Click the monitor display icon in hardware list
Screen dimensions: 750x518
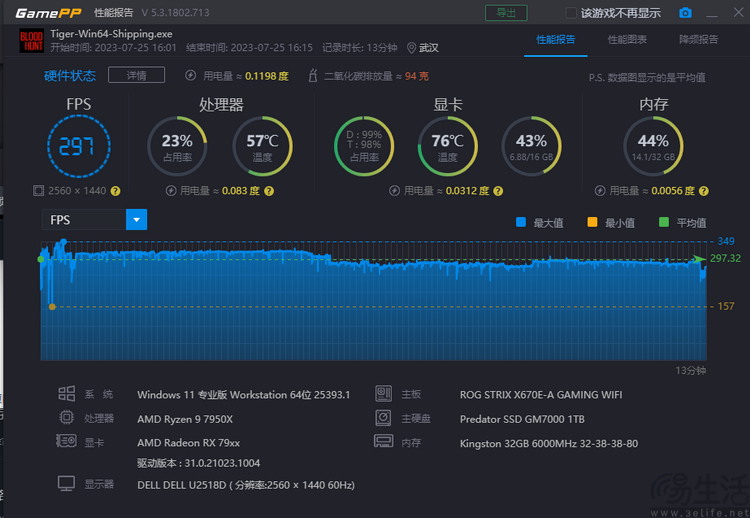point(66,483)
